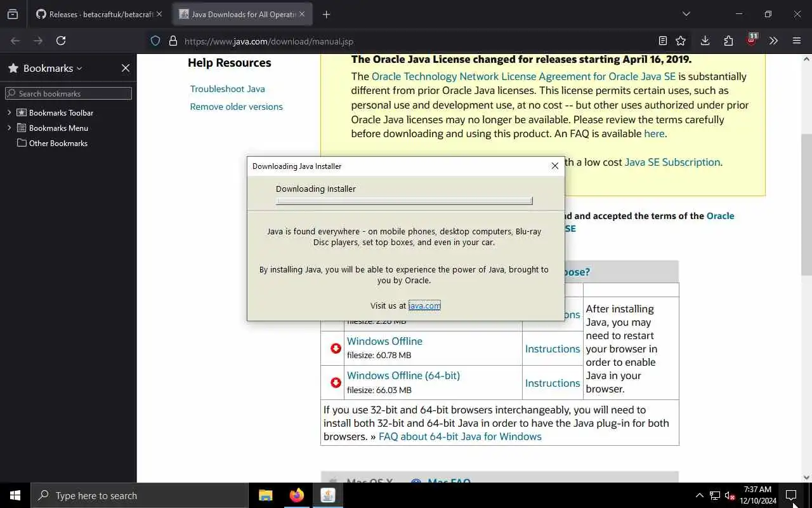
Task: Select the Other Bookmarks folder
Action: pos(58,143)
